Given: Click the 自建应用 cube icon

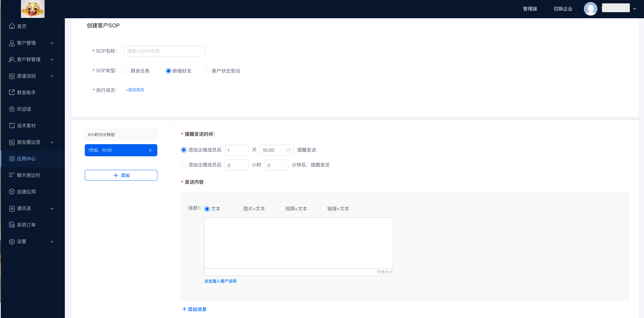Looking at the screenshot, I should pyautogui.click(x=12, y=192).
